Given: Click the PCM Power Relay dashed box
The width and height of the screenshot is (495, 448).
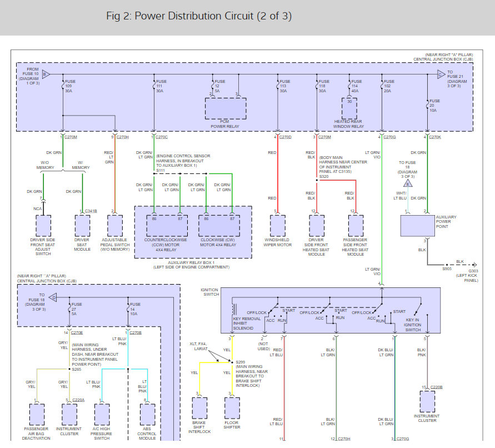Looking at the screenshot, I should coord(226,108).
